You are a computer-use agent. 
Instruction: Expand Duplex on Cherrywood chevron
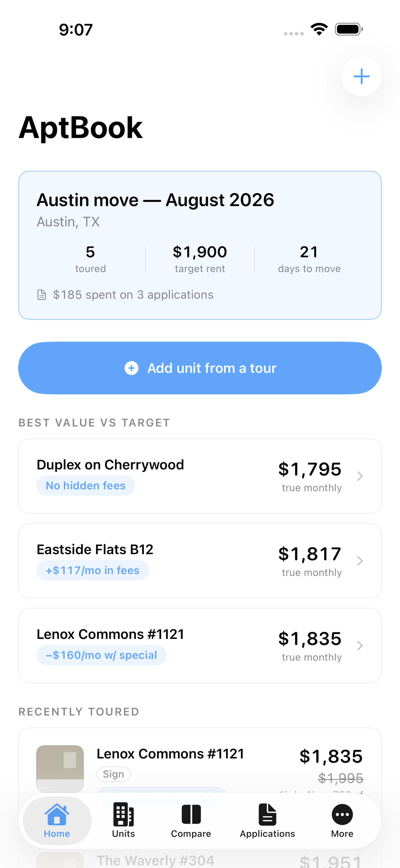pos(360,476)
